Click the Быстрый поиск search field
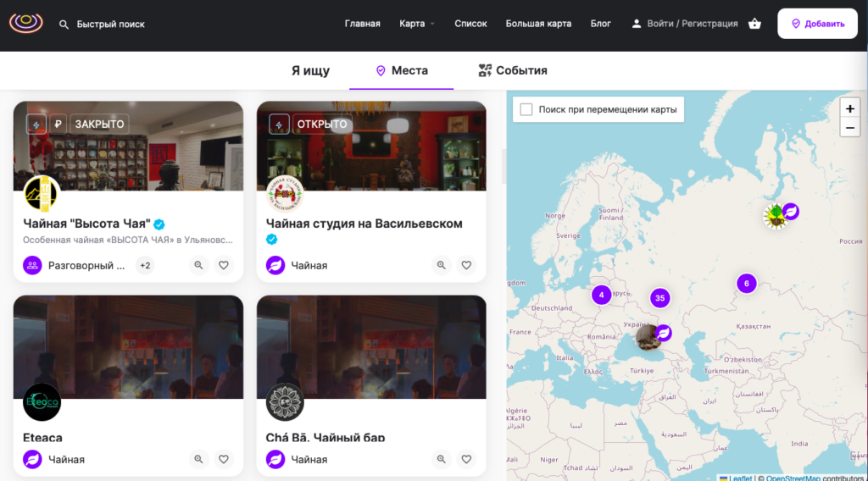Image resolution: width=868 pixels, height=481 pixels. point(111,25)
